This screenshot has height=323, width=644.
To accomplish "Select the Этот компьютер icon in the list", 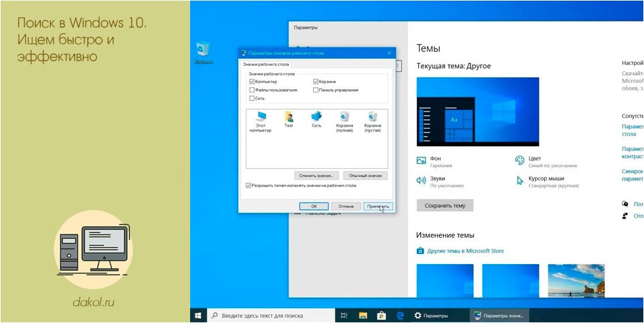I will (x=261, y=122).
